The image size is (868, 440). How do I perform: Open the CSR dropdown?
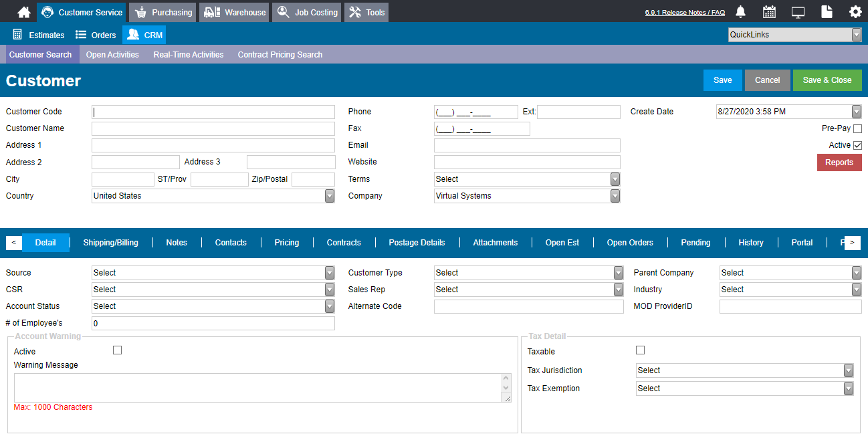pyautogui.click(x=213, y=290)
